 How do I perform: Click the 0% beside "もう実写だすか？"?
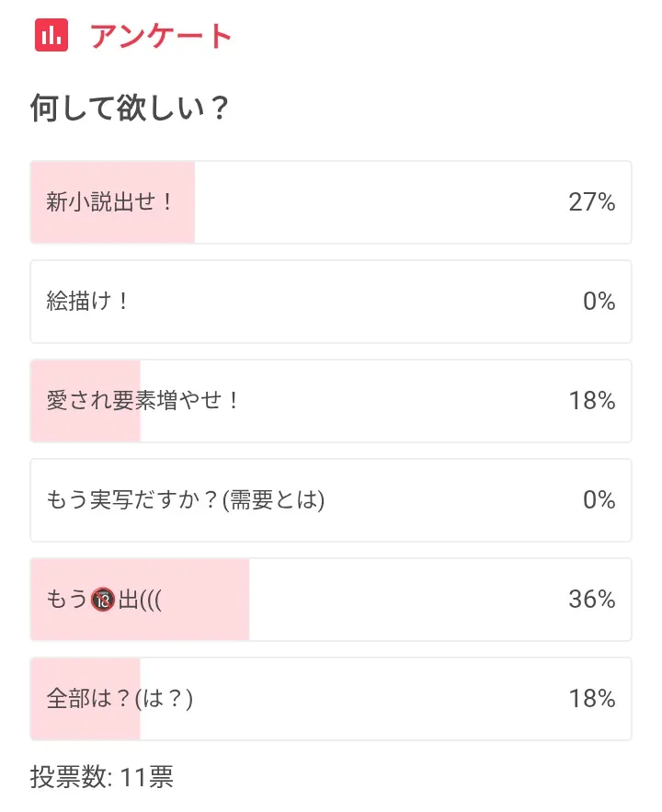click(x=599, y=500)
